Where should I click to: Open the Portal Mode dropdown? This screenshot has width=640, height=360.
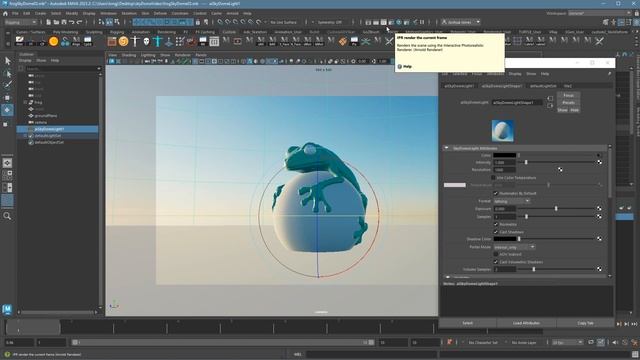pos(514,247)
